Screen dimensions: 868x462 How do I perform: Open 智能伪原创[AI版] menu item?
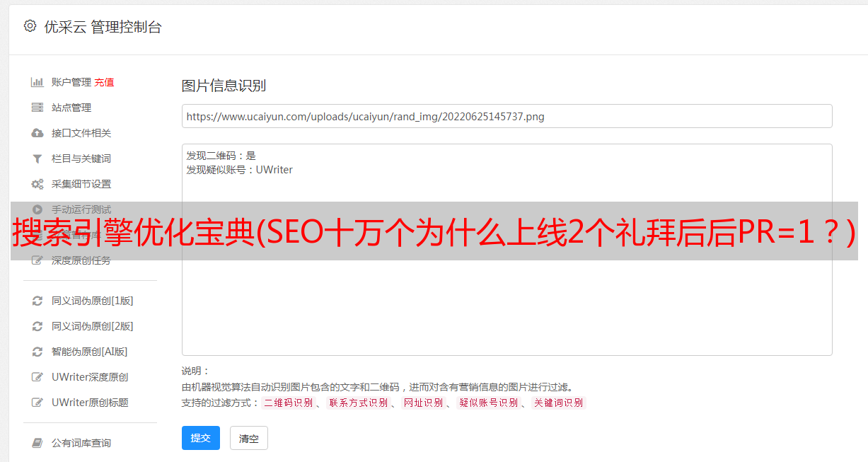90,352
